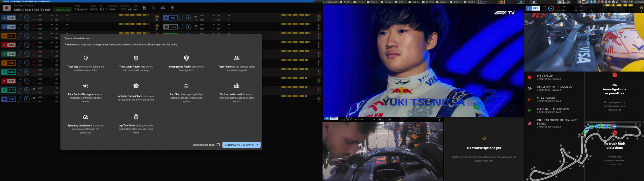Select the Track Map window option

86,64
